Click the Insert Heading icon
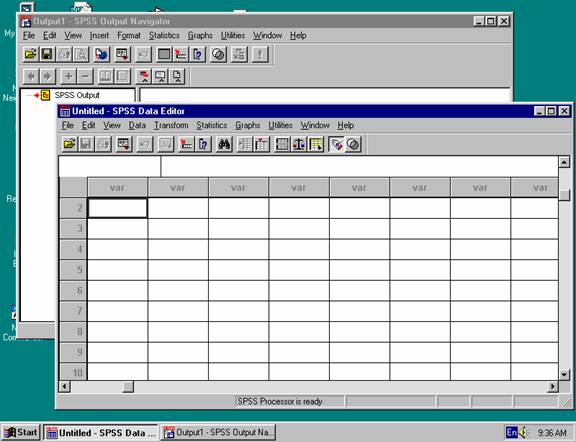576x442 pixels. coord(144,76)
